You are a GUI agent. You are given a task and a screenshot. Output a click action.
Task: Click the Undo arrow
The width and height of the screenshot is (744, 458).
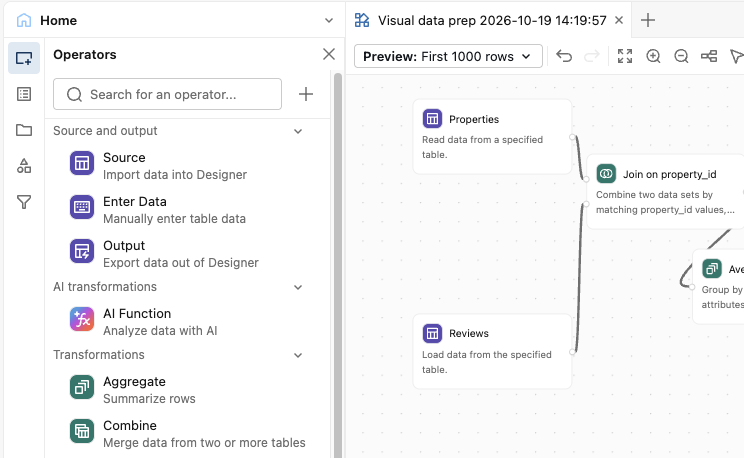[564, 56]
